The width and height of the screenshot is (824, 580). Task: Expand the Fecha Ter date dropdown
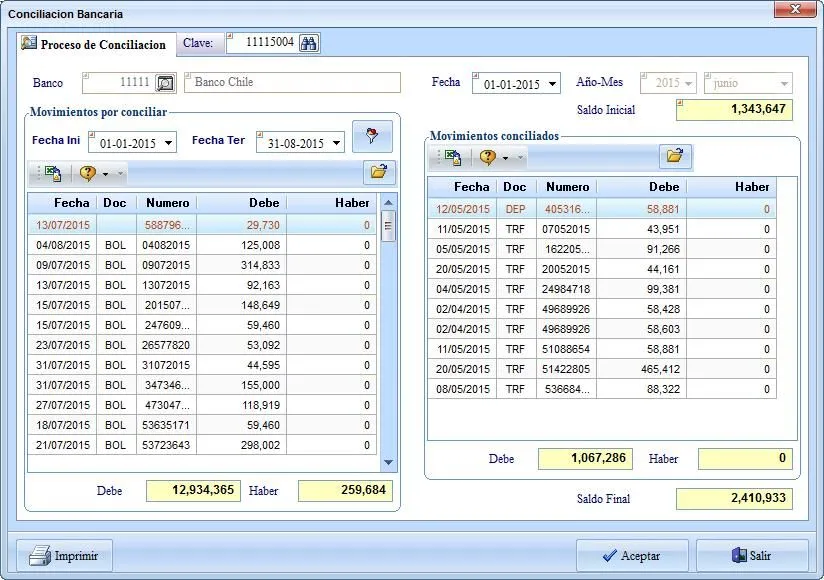[336, 144]
